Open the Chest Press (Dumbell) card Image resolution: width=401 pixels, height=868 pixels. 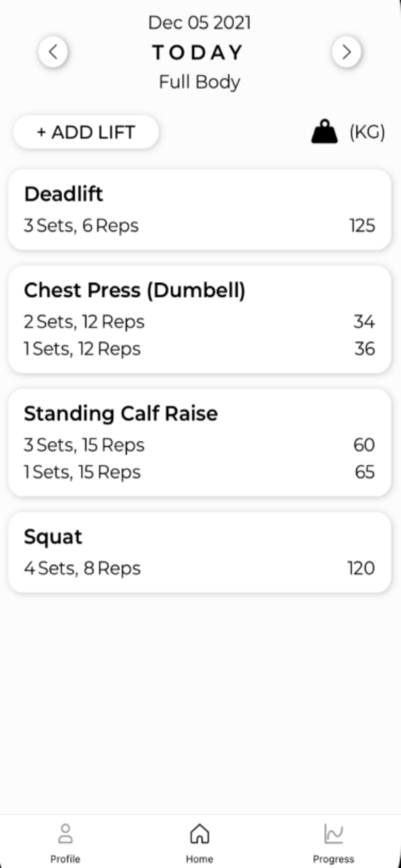(x=200, y=319)
